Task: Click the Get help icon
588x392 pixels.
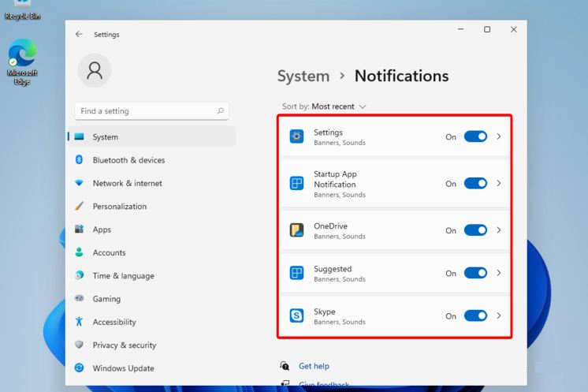Action: 285,365
